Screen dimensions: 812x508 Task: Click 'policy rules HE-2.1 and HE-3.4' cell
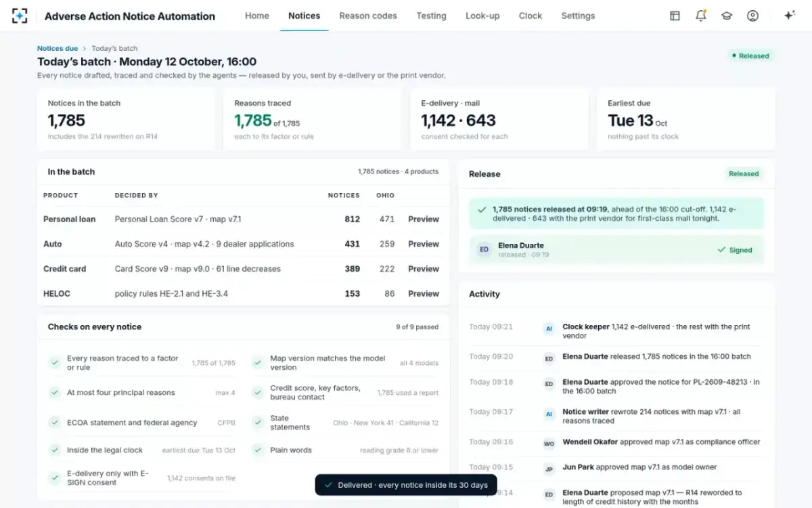[x=171, y=294]
